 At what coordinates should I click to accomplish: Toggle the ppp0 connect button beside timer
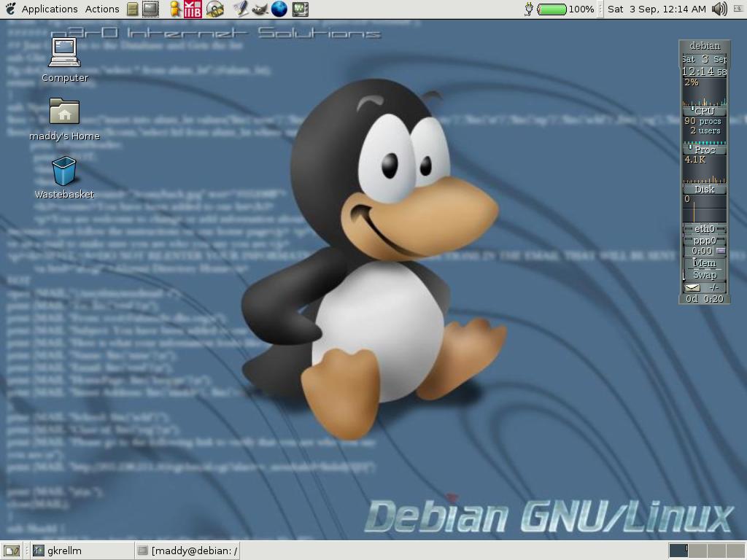[721, 251]
